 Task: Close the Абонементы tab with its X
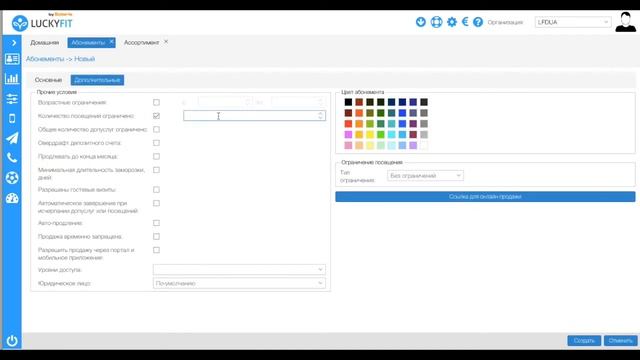click(111, 42)
